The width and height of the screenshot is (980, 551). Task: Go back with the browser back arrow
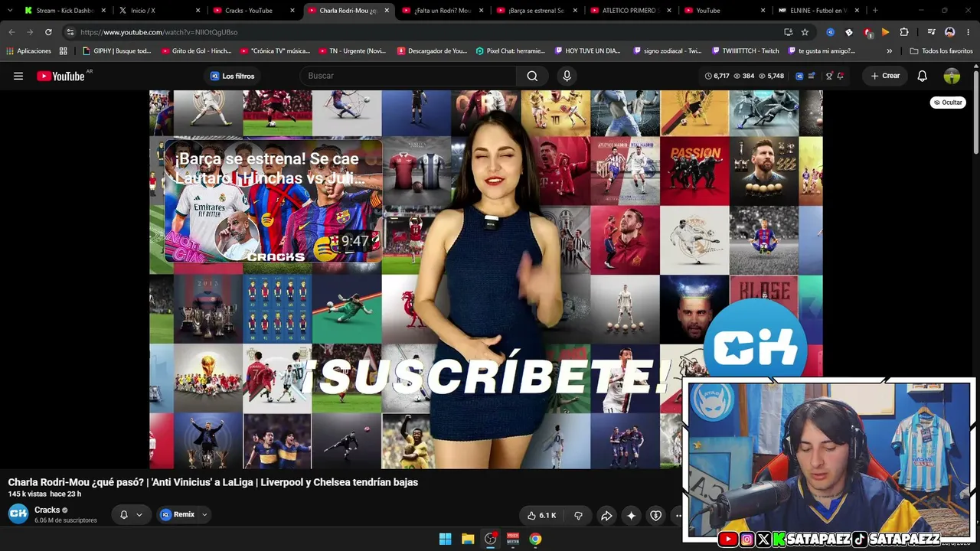click(11, 32)
